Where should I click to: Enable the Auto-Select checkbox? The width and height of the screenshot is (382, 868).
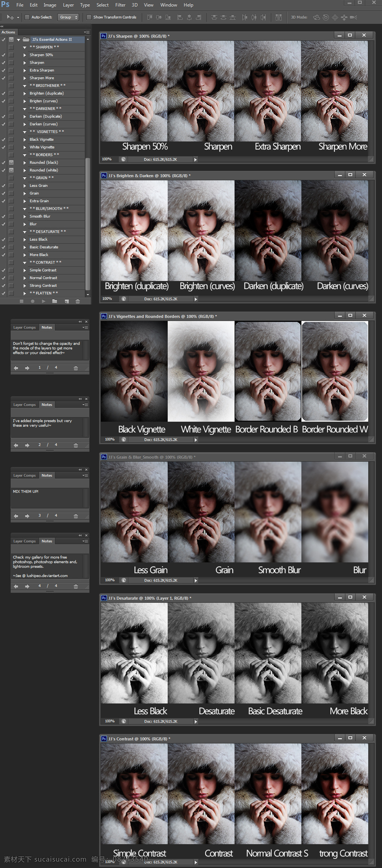27,17
